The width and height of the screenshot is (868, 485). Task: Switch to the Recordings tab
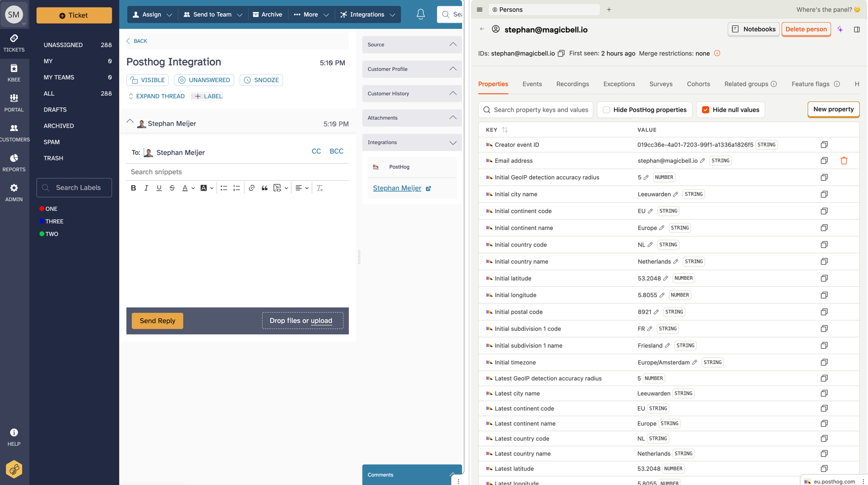pyautogui.click(x=572, y=84)
